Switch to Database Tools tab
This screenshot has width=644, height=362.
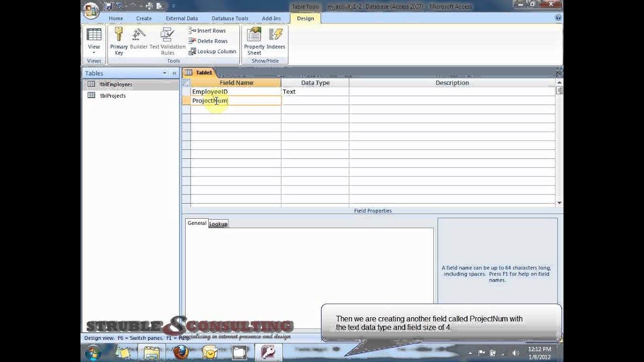pos(230,19)
